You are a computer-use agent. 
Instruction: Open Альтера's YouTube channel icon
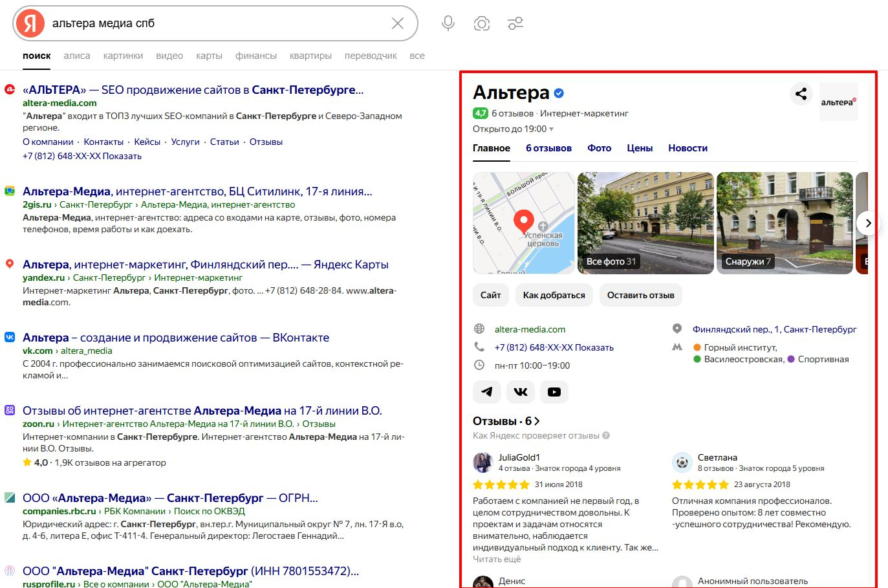(x=554, y=391)
